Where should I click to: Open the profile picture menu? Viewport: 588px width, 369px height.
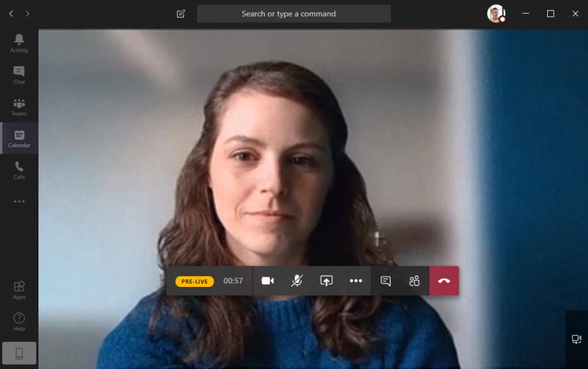point(496,14)
